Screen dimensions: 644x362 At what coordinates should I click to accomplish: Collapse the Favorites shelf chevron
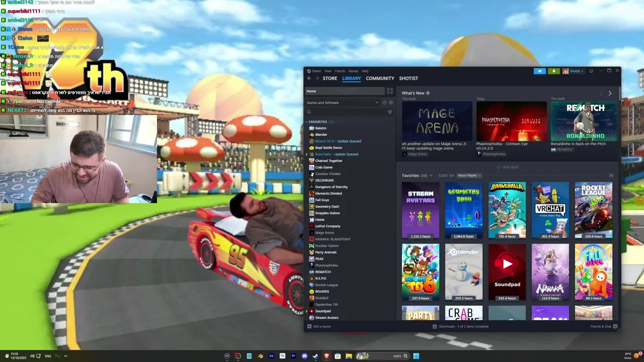(x=611, y=175)
